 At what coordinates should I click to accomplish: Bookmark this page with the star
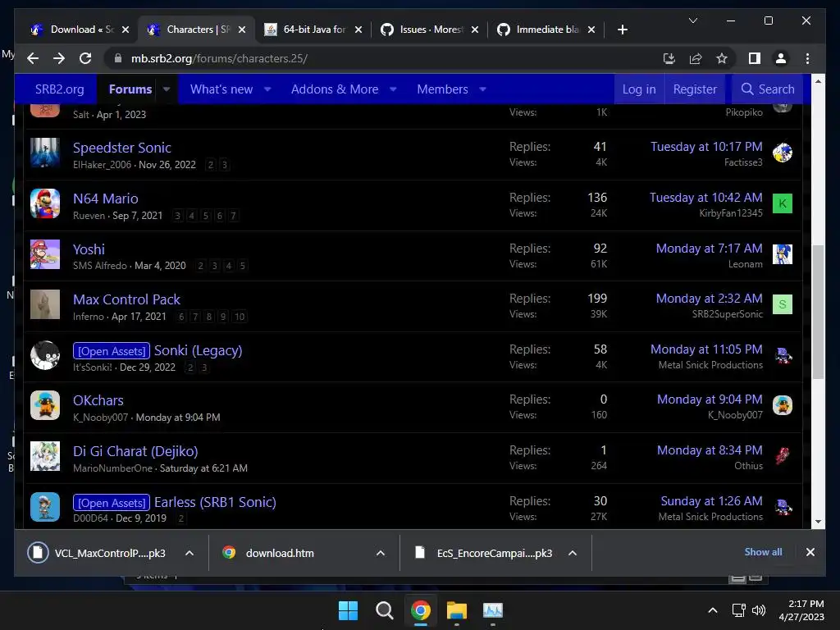722,58
